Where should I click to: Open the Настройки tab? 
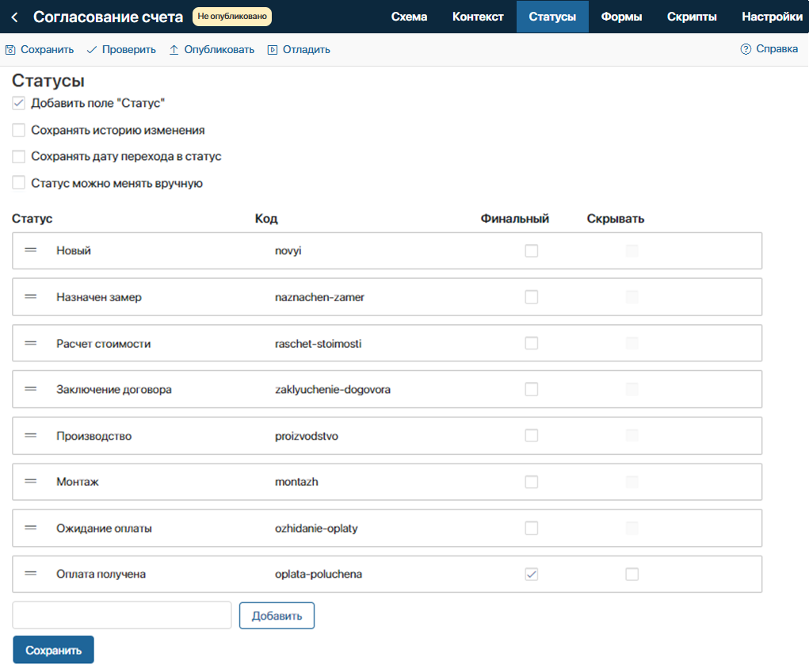pos(772,17)
